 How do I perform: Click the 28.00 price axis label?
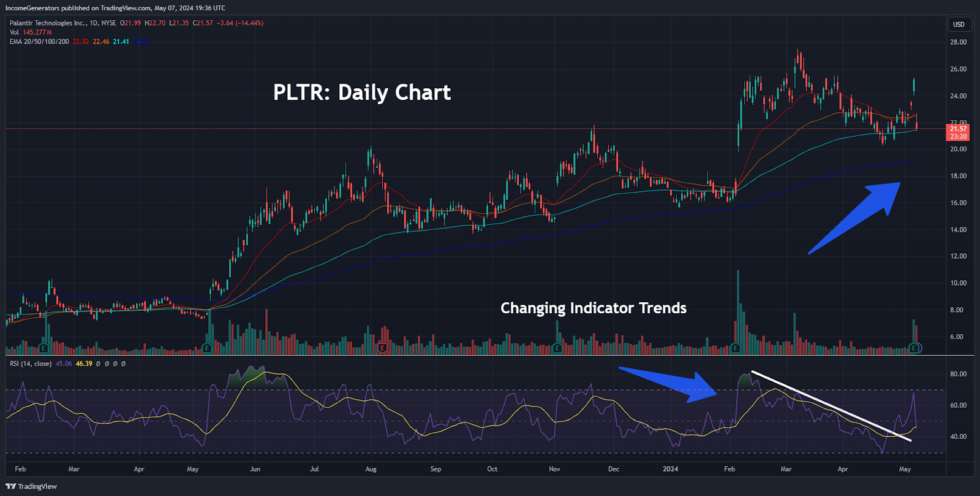pyautogui.click(x=959, y=42)
